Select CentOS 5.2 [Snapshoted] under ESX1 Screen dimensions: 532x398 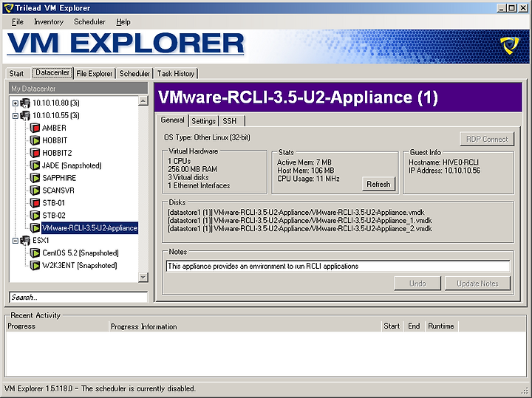click(80, 253)
